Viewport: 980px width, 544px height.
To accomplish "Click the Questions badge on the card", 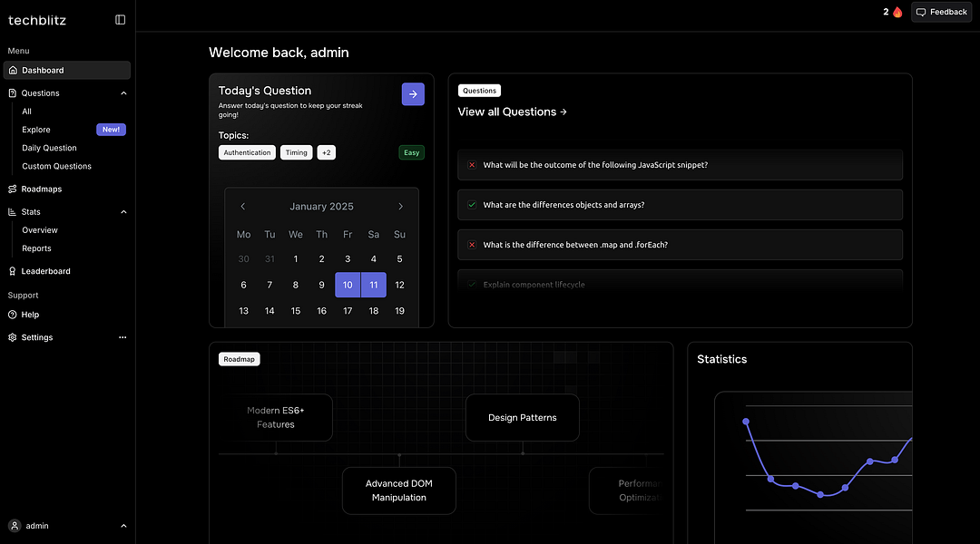I will pos(479,91).
